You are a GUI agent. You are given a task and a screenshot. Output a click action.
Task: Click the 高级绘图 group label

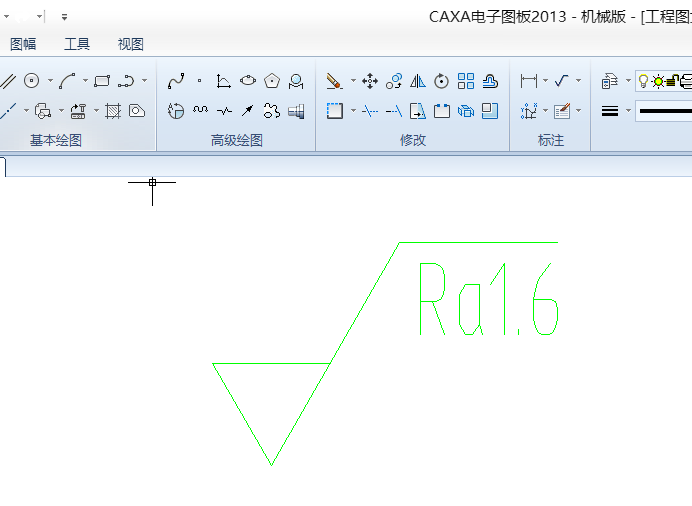coord(237,141)
